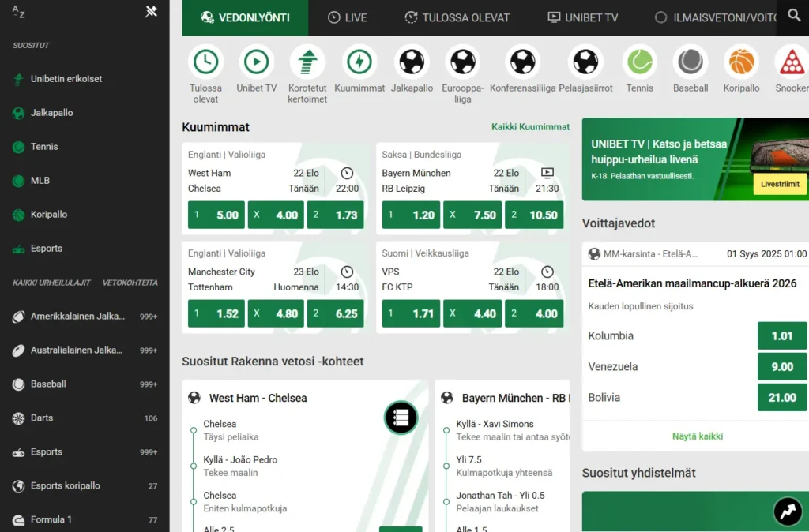Click the Snooker balls icon
The height and width of the screenshot is (532, 809).
tap(791, 62)
